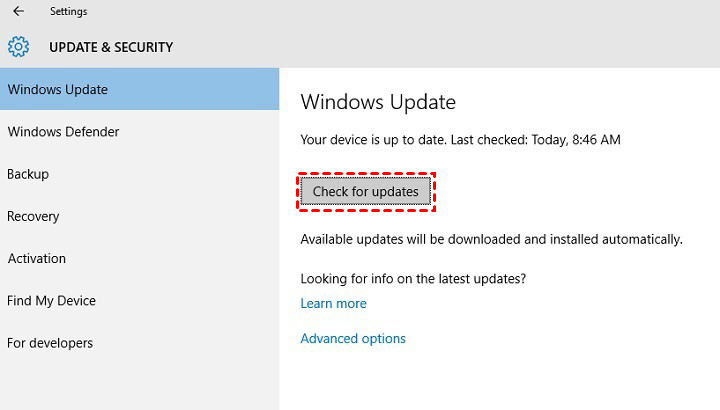Open Find My Device settings
The width and height of the screenshot is (720, 410).
tap(52, 300)
